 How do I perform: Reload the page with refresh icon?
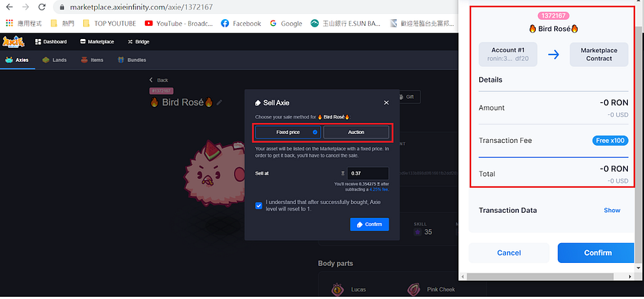(41, 7)
